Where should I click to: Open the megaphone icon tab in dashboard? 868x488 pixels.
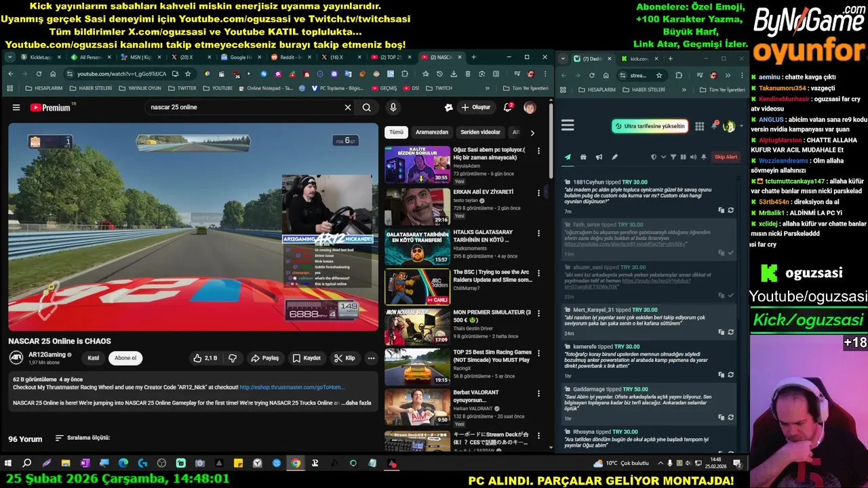point(599,157)
